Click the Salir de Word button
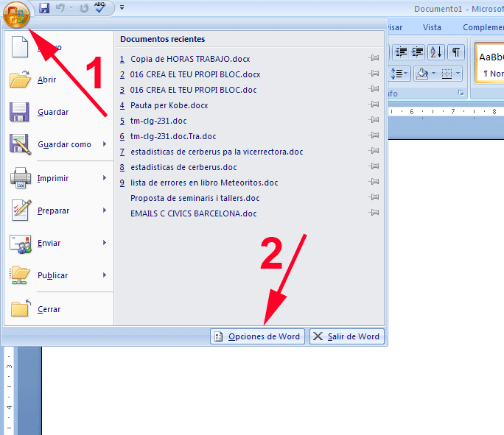This screenshot has width=504, height=435. 346,336
